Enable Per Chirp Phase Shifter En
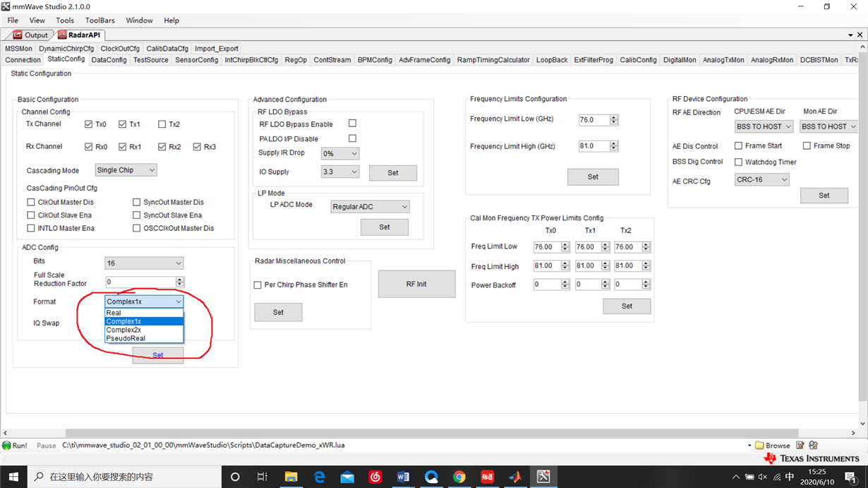 258,285
